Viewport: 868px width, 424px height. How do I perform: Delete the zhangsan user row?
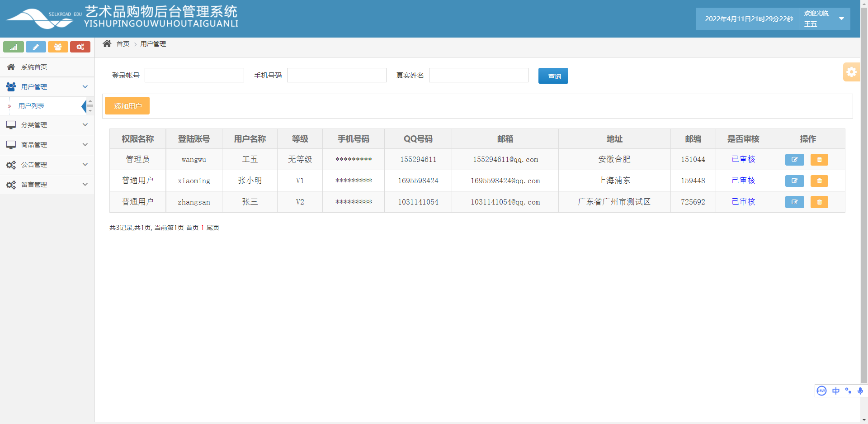(819, 202)
